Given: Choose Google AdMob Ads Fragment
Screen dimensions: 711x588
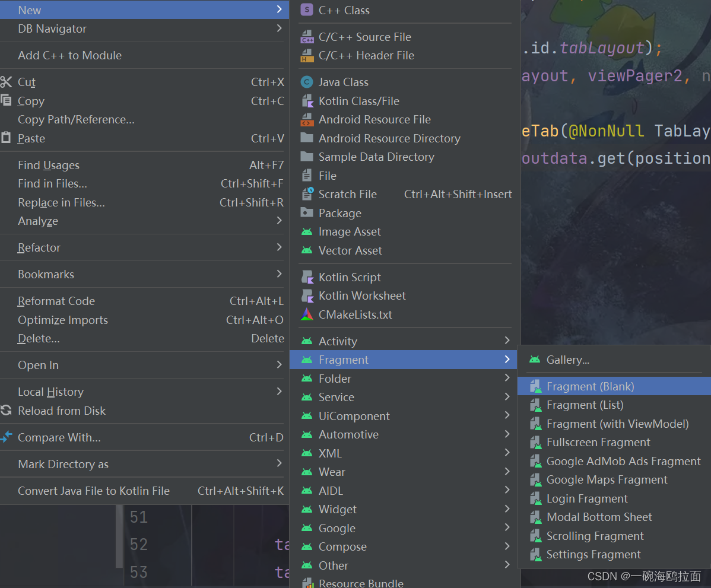Looking at the screenshot, I should tap(614, 461).
